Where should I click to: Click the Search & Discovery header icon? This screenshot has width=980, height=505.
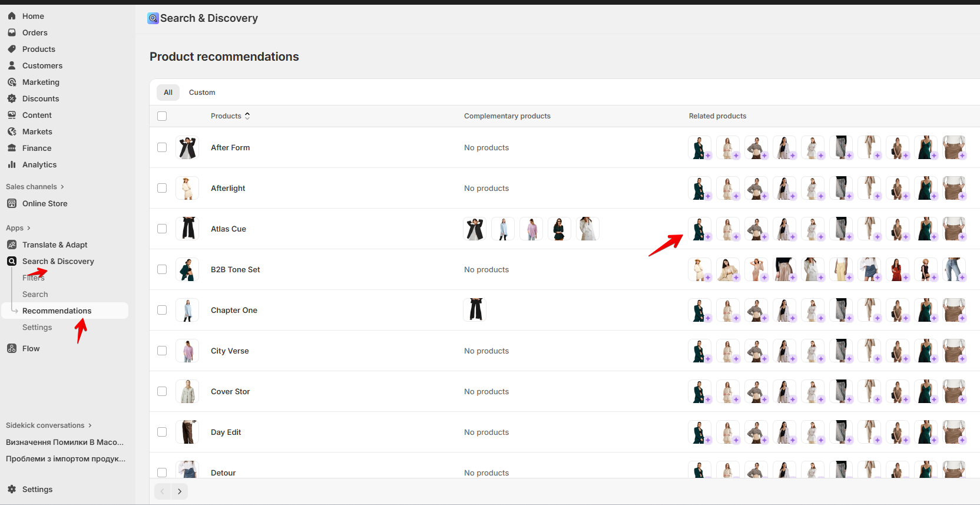153,18
